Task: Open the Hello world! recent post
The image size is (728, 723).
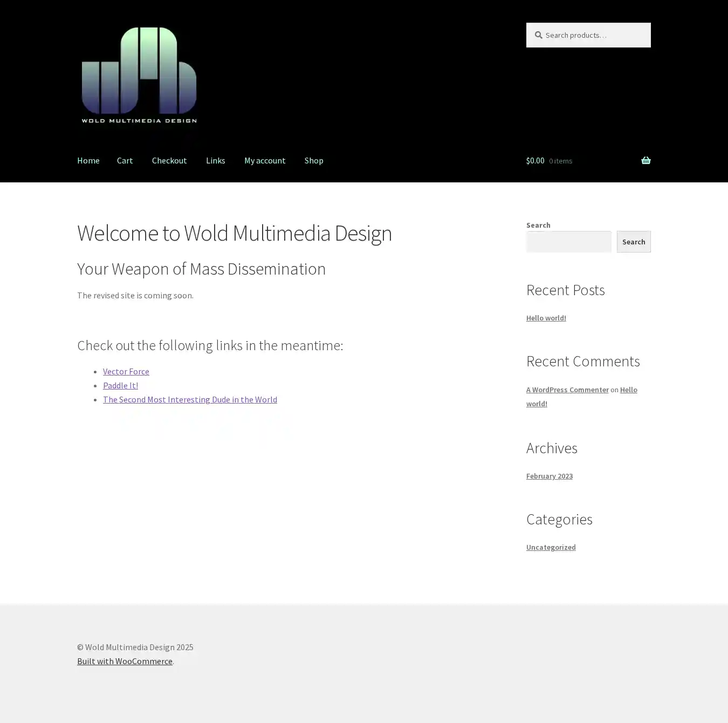Action: [x=546, y=318]
